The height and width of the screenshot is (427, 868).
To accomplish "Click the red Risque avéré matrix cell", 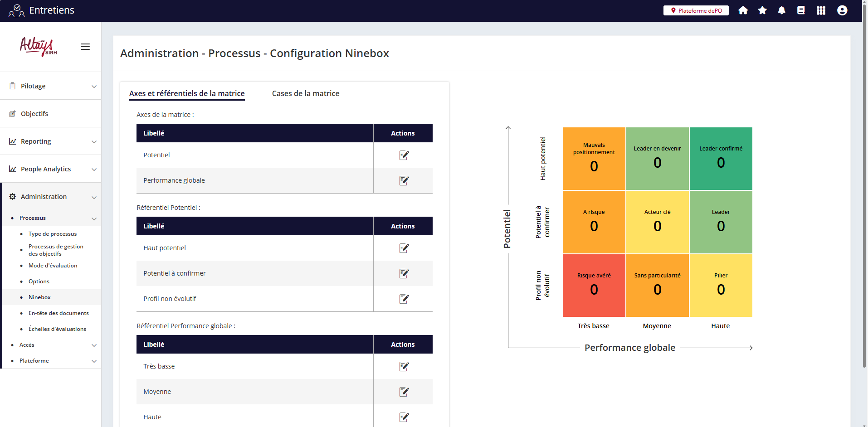I will 594,286.
